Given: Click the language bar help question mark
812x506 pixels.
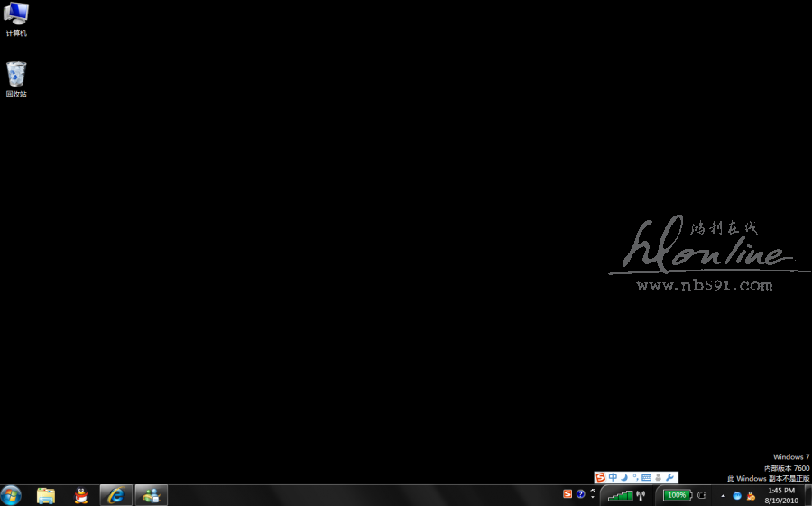Looking at the screenshot, I should (581, 494).
